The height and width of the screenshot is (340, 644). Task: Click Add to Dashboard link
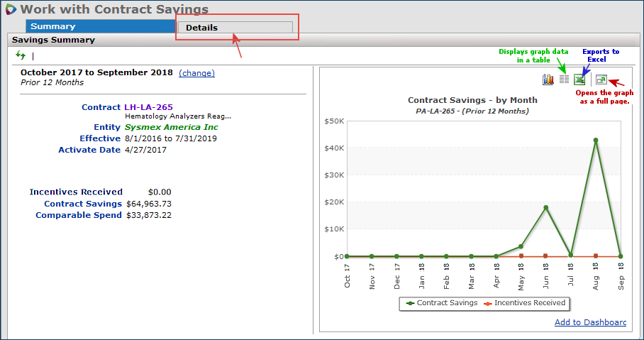590,322
